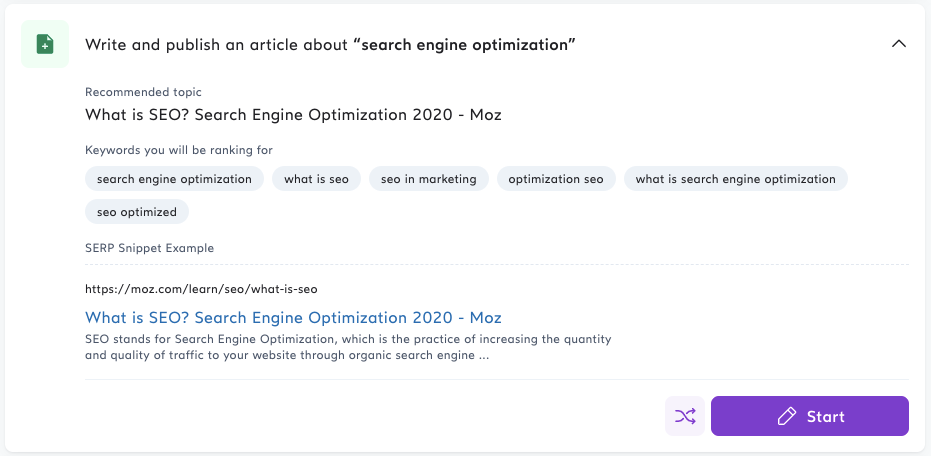Image resolution: width=931 pixels, height=456 pixels.
Task: Collapse the article task card with chevron
Action: tap(899, 44)
